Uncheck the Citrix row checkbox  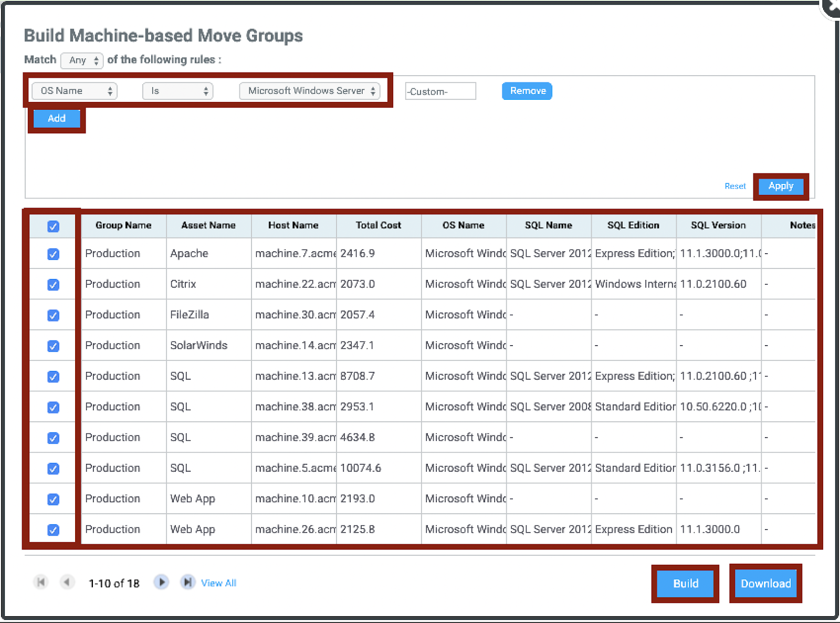[x=53, y=285]
